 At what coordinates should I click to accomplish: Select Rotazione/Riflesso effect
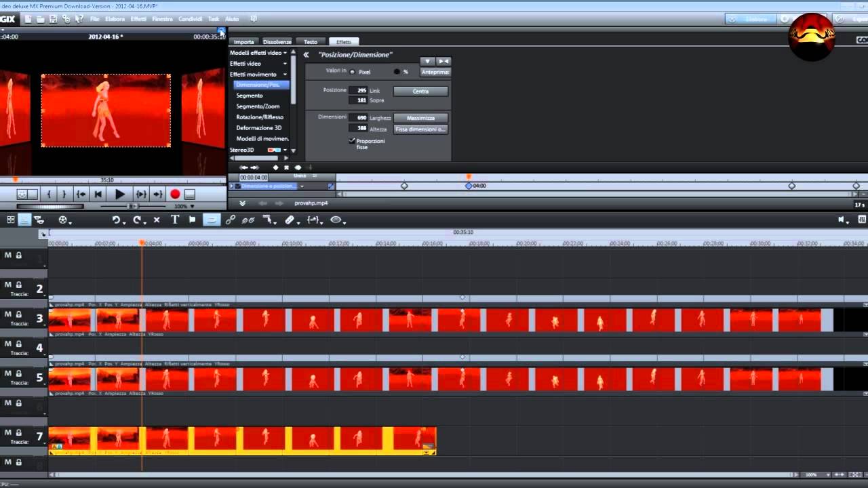[260, 117]
